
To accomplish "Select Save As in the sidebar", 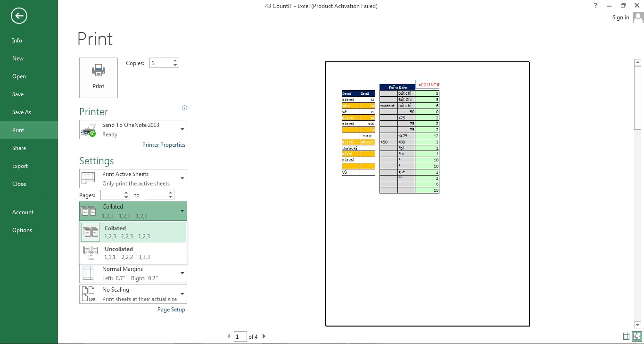I will 22,112.
